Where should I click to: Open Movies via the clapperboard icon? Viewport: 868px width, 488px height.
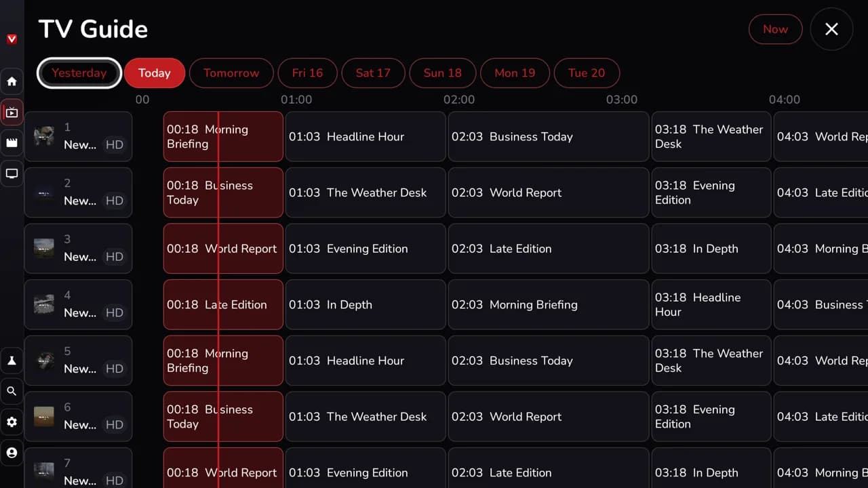point(12,143)
